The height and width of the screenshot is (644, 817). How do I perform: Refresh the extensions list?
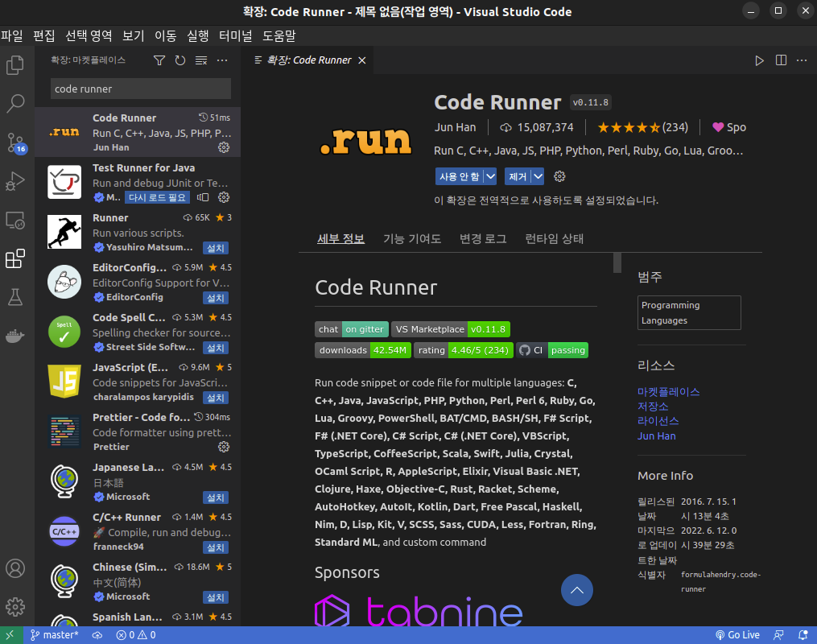tap(180, 60)
